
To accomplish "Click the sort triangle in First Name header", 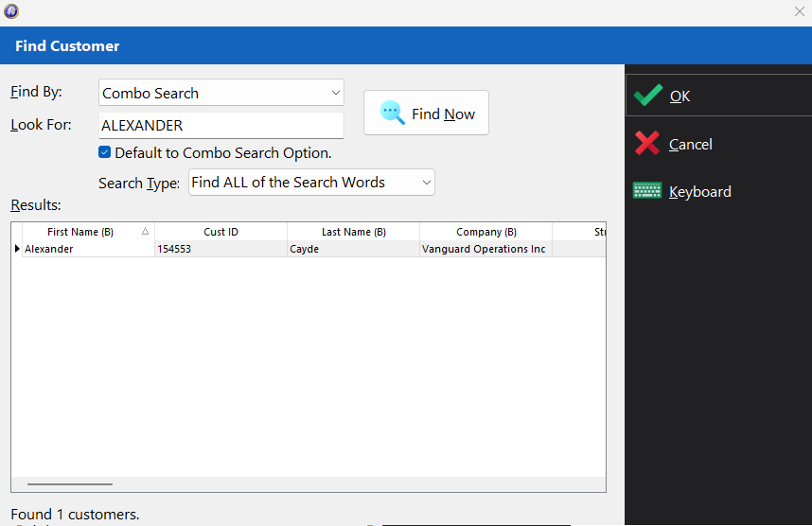I will pyautogui.click(x=146, y=232).
